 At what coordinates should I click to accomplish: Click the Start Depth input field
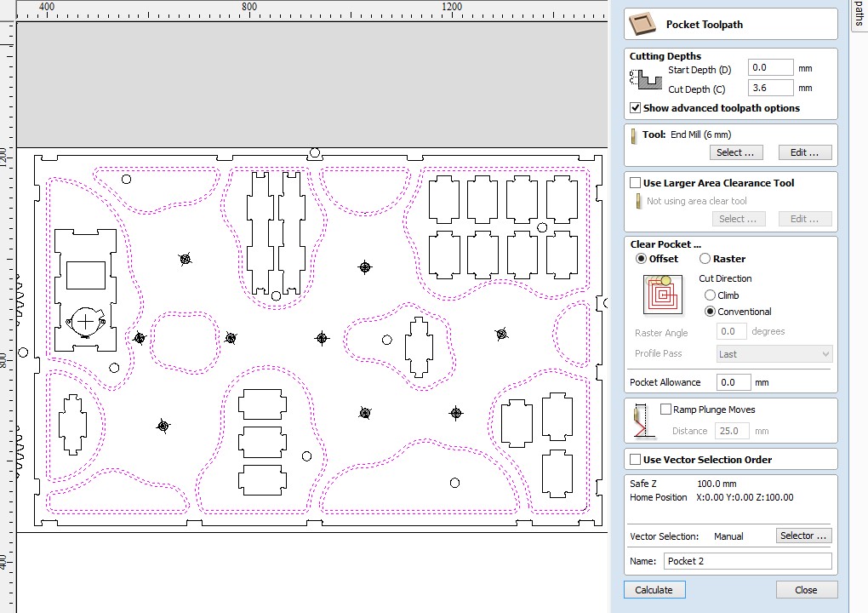coord(770,67)
